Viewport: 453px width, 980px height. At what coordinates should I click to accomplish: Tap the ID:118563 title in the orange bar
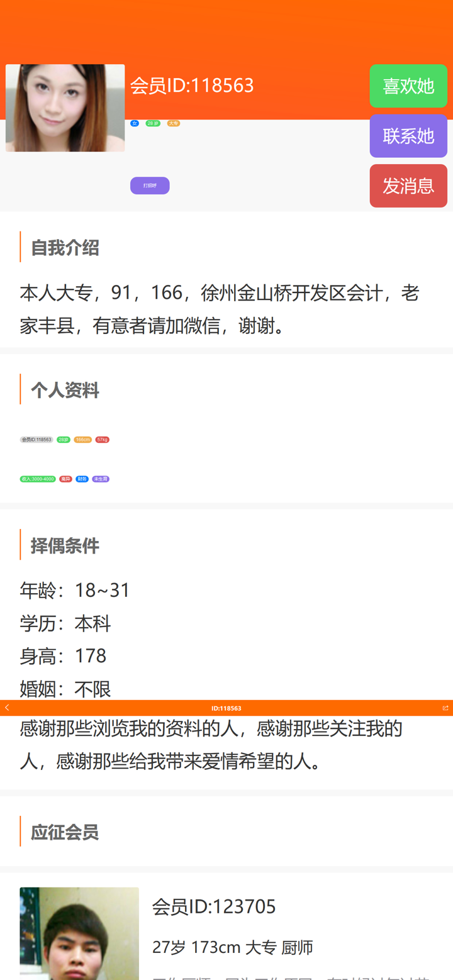[x=226, y=708]
